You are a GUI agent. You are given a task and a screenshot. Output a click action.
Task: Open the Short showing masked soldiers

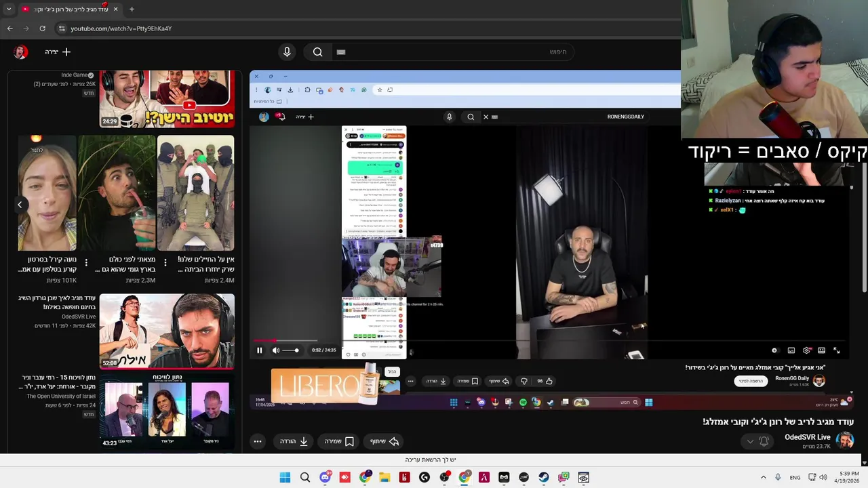tap(196, 193)
